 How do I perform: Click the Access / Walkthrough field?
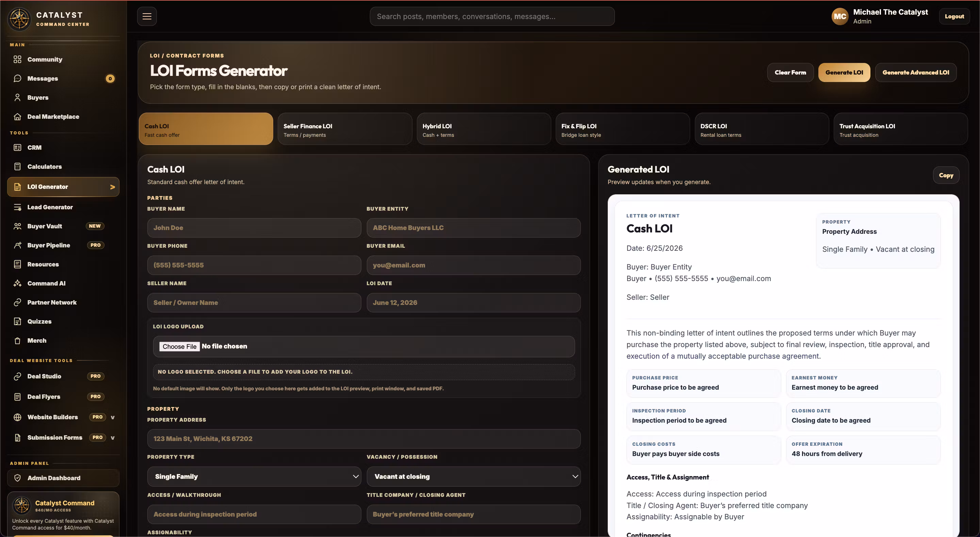click(254, 514)
